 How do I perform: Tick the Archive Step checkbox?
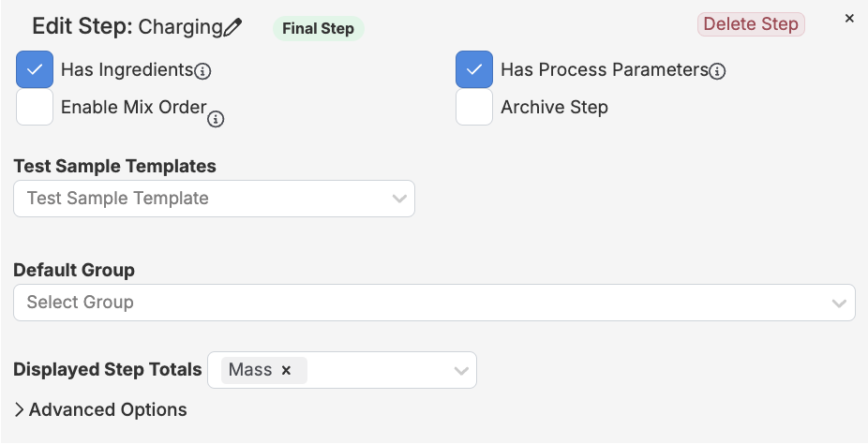[x=474, y=107]
